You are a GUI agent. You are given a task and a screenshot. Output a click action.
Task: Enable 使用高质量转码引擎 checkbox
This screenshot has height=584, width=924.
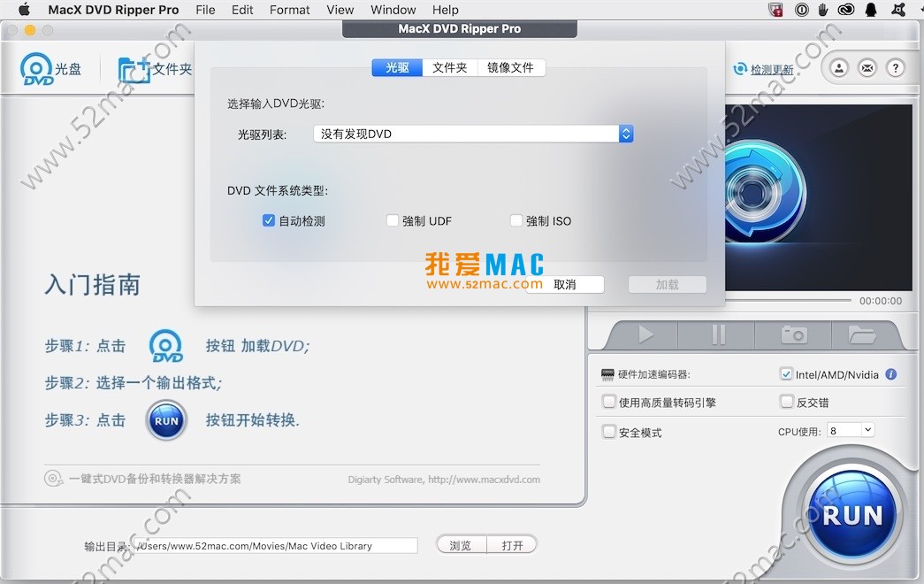tap(608, 402)
